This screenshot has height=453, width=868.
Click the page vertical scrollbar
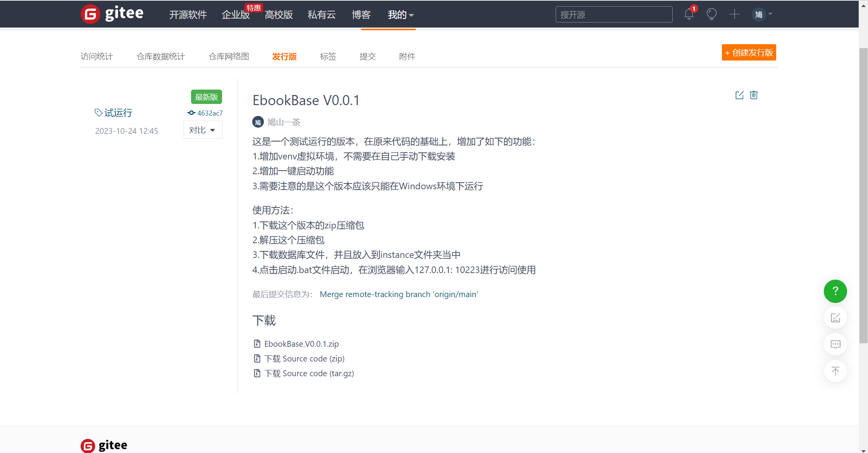coord(863,196)
